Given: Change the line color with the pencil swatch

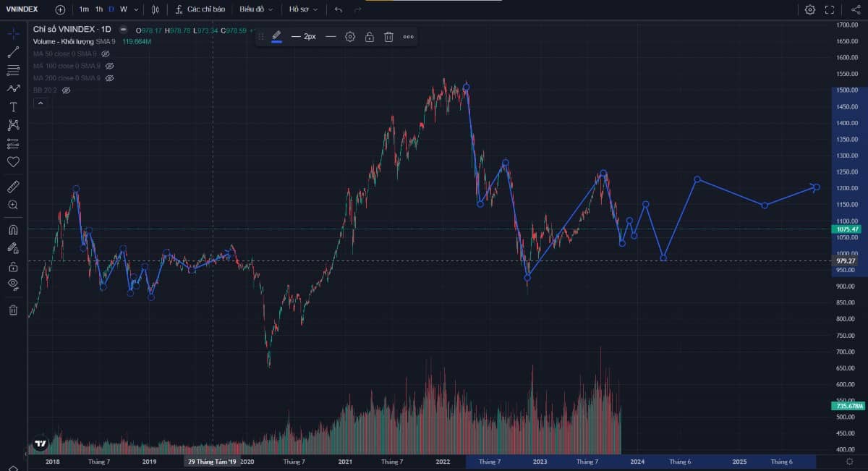Looking at the screenshot, I should tap(276, 37).
